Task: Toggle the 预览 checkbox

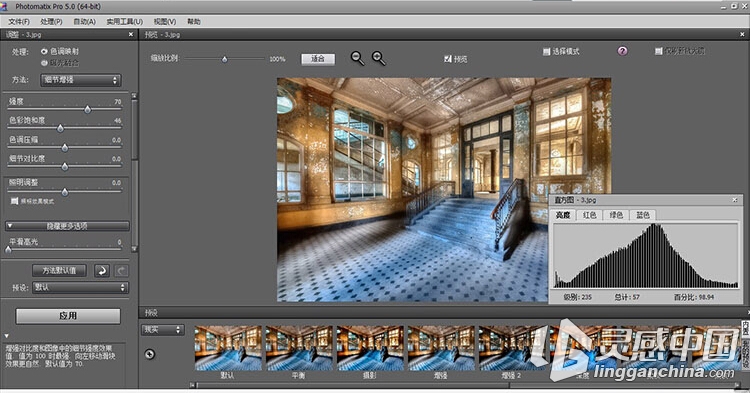Action: (448, 59)
